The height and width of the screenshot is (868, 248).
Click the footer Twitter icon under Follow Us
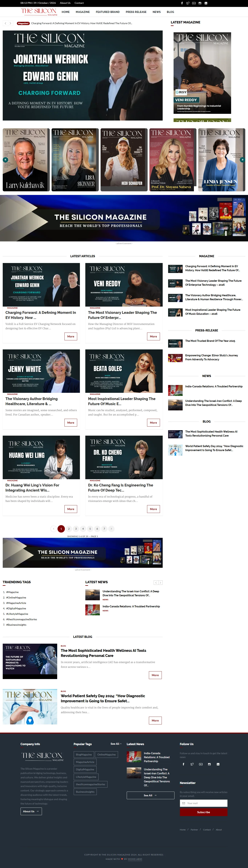coord(192,764)
